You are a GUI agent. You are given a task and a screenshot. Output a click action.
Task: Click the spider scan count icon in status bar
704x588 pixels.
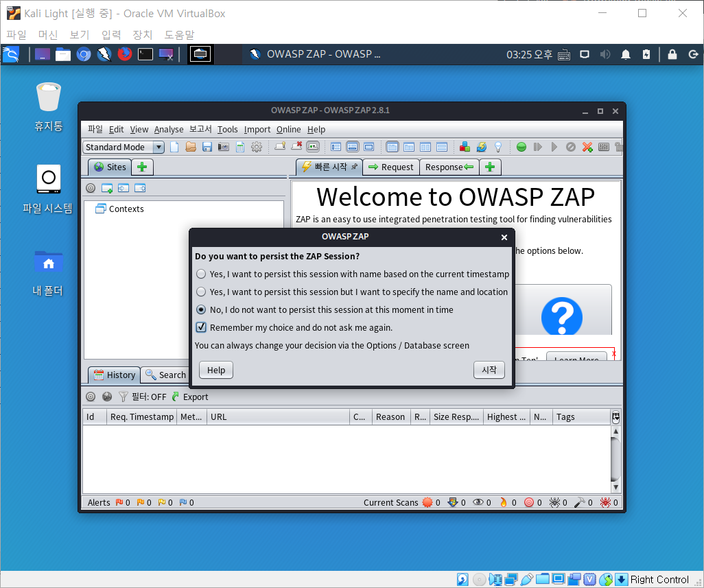pos(554,502)
